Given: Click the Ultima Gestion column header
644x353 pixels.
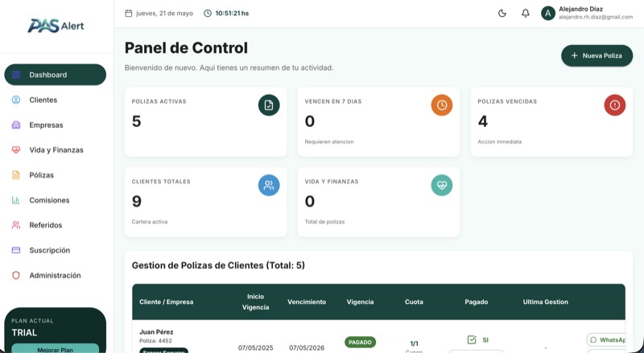Looking at the screenshot, I should (546, 302).
